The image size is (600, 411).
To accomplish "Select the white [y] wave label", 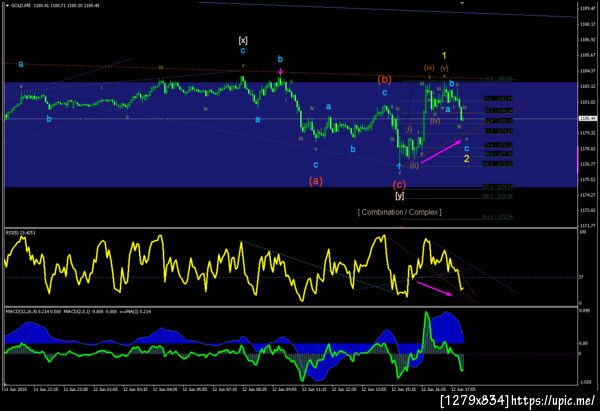I will pyautogui.click(x=399, y=196).
